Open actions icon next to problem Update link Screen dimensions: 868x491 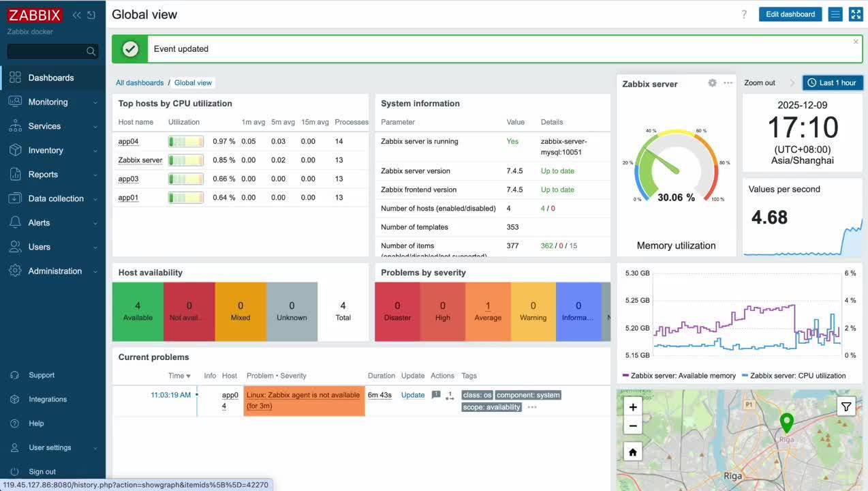(x=450, y=396)
